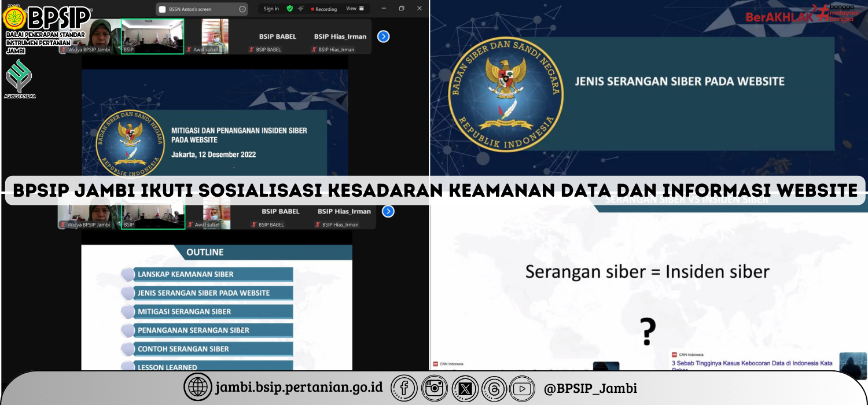Open the jambi.bsip.pertanian.go.id link
Image resolution: width=868 pixels, height=405 pixels.
(299, 388)
